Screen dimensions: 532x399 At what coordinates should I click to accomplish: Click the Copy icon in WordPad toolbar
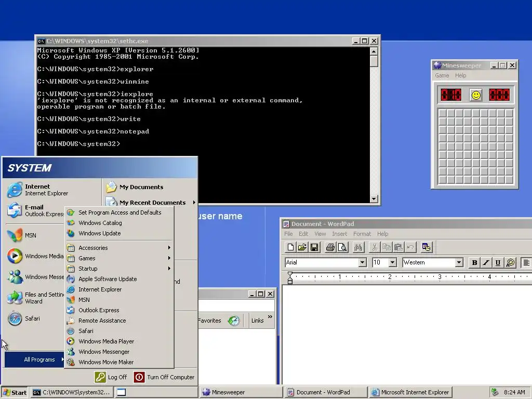click(387, 247)
